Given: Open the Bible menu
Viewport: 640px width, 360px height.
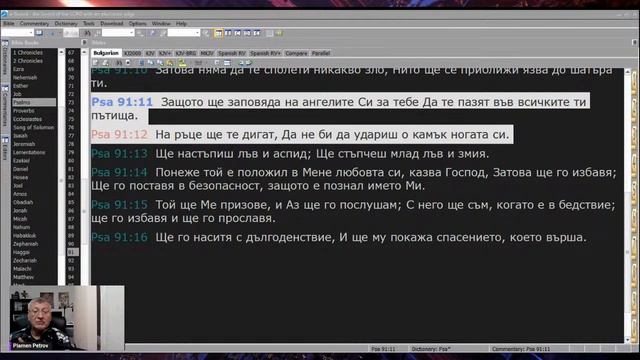Looking at the screenshot, I should [x=9, y=24].
